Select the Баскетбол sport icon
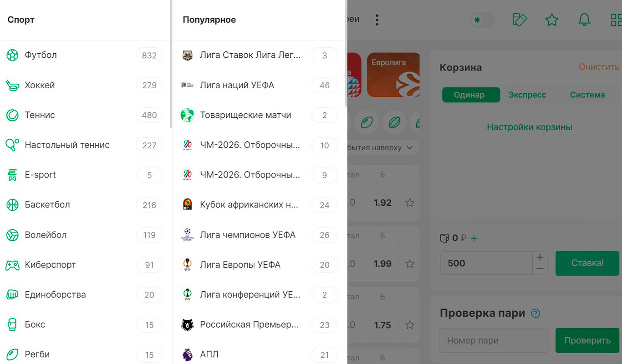Image resolution: width=622 pixels, height=364 pixels. click(12, 205)
